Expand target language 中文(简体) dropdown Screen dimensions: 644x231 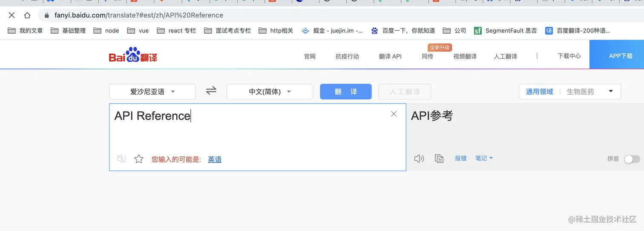click(270, 92)
